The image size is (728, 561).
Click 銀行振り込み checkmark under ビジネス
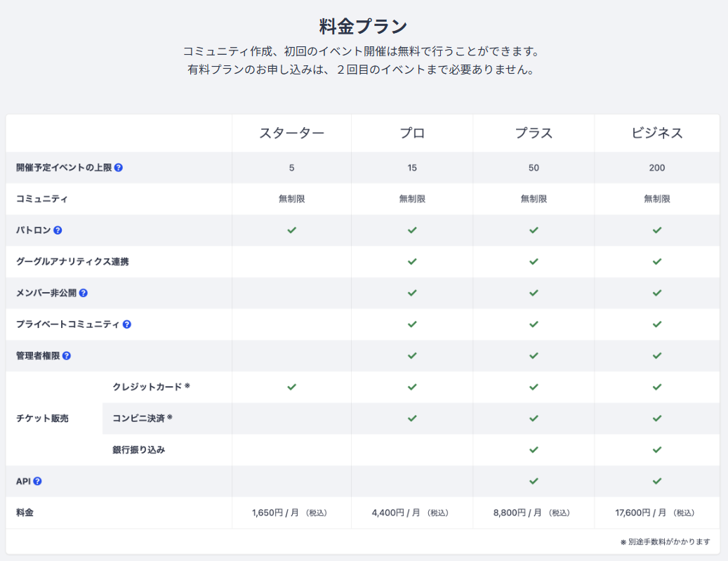pos(657,450)
